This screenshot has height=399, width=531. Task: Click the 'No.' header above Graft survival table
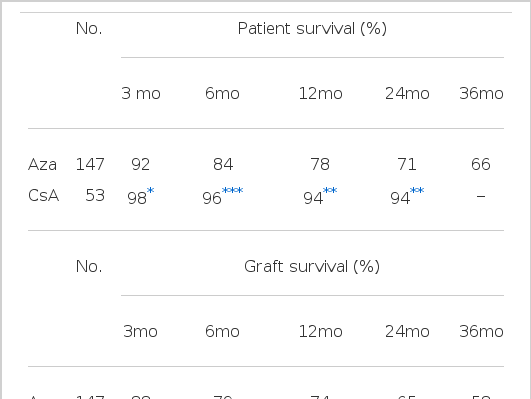coord(89,267)
